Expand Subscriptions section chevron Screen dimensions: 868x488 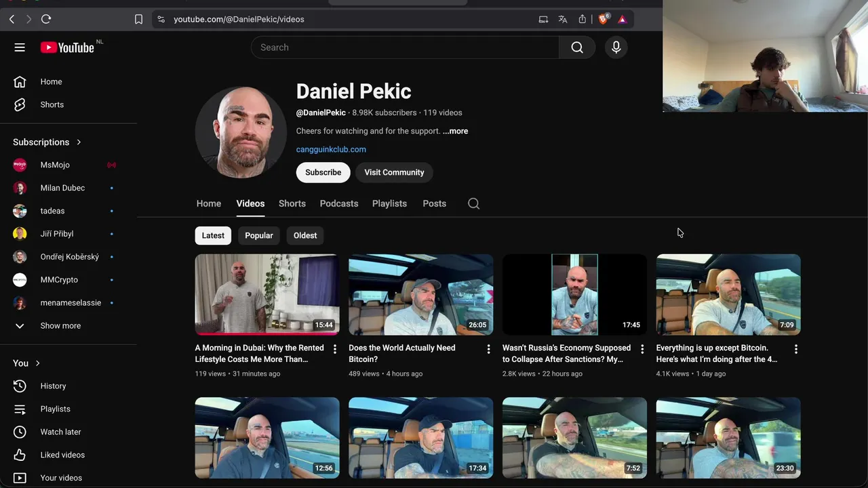point(79,142)
